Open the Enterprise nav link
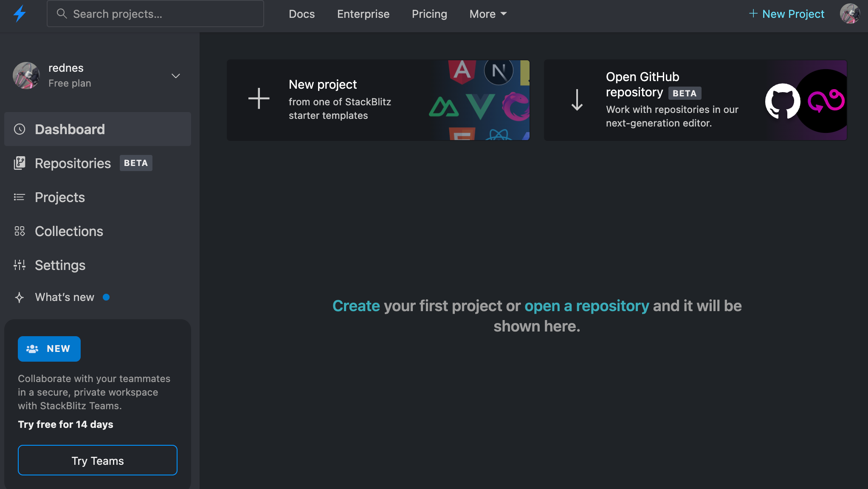This screenshot has height=489, width=868. coord(363,14)
